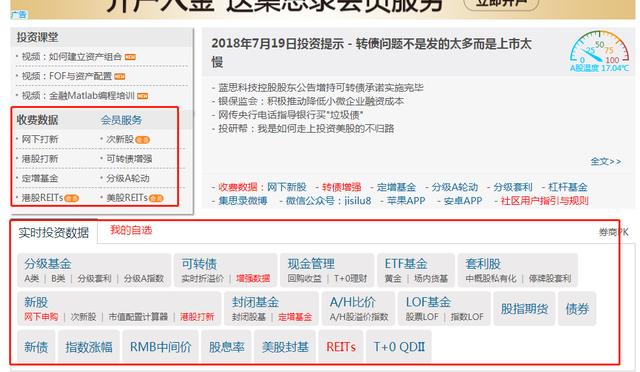Open 网下申购 under 新股
The height and width of the screenshot is (372, 640).
tap(41, 317)
